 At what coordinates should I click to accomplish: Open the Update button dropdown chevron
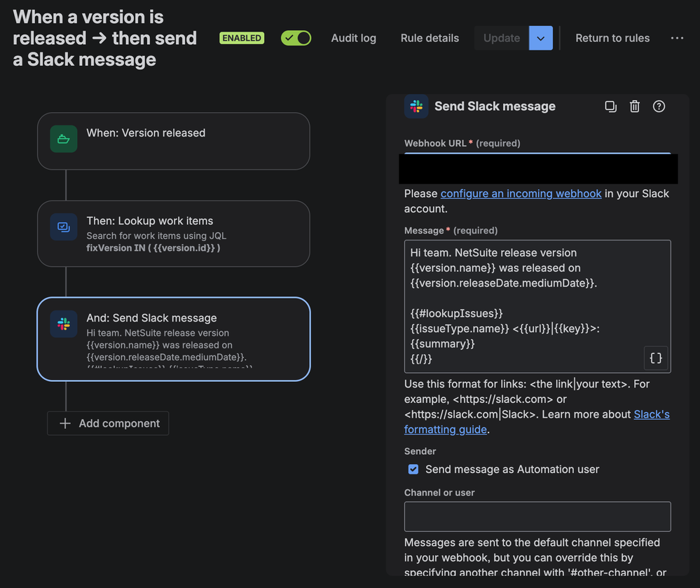click(x=540, y=38)
